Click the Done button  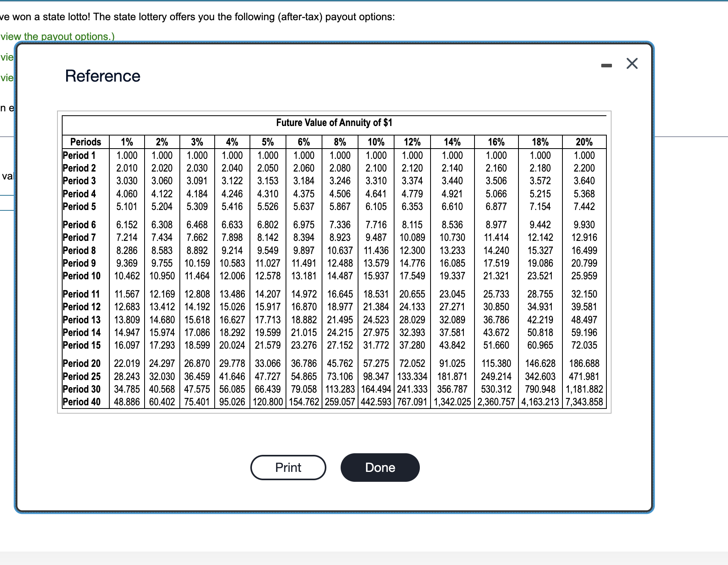point(379,468)
